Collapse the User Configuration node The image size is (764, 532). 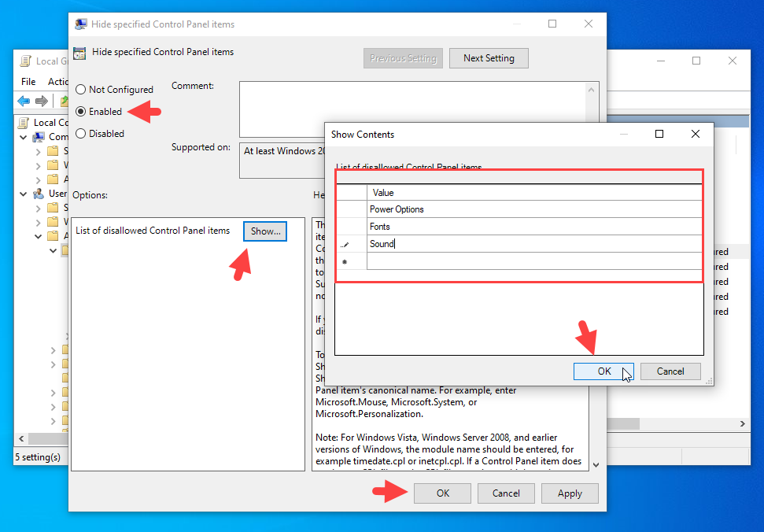point(24,194)
